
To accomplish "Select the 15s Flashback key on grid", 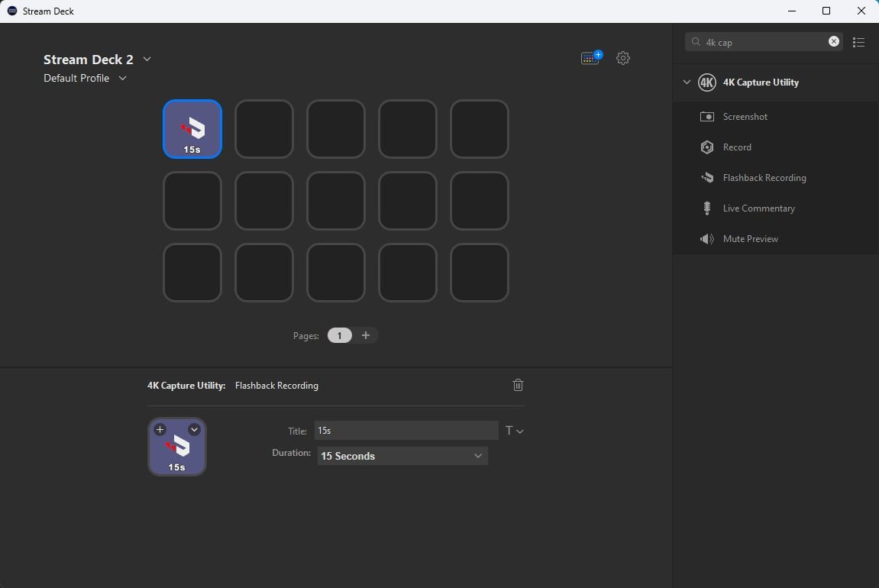I will [192, 129].
